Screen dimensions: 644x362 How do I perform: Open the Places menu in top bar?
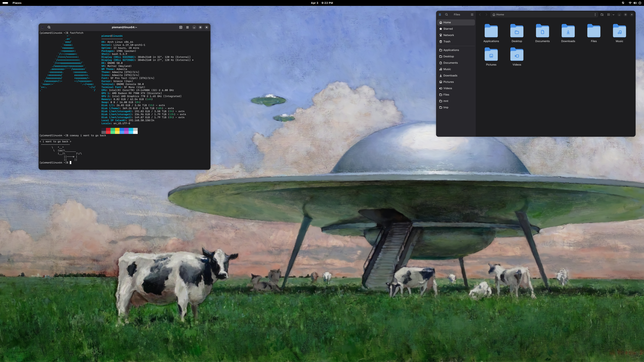coord(17,3)
